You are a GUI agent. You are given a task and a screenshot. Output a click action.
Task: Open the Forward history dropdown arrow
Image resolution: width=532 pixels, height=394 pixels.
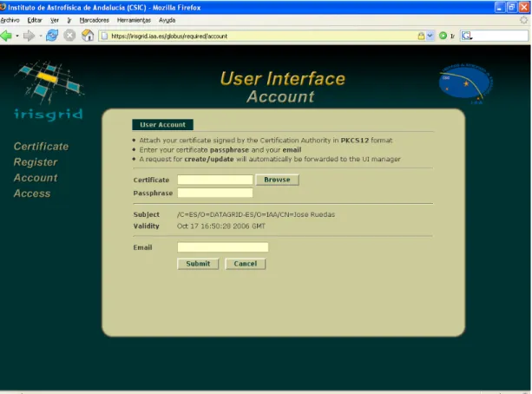click(x=41, y=36)
